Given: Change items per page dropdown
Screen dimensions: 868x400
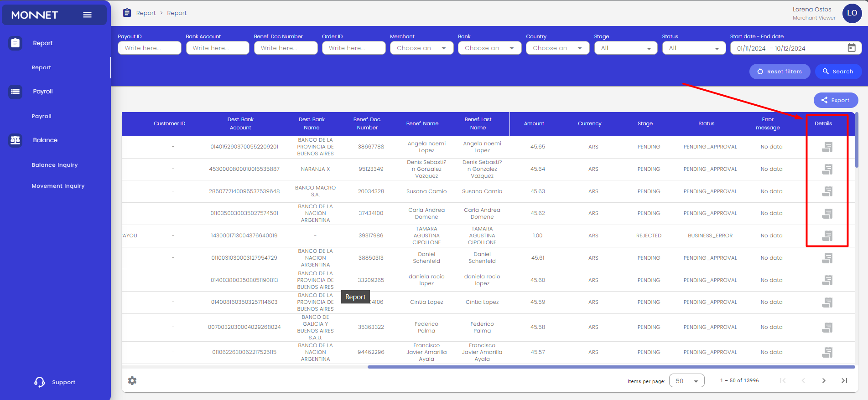Looking at the screenshot, I should coord(686,381).
